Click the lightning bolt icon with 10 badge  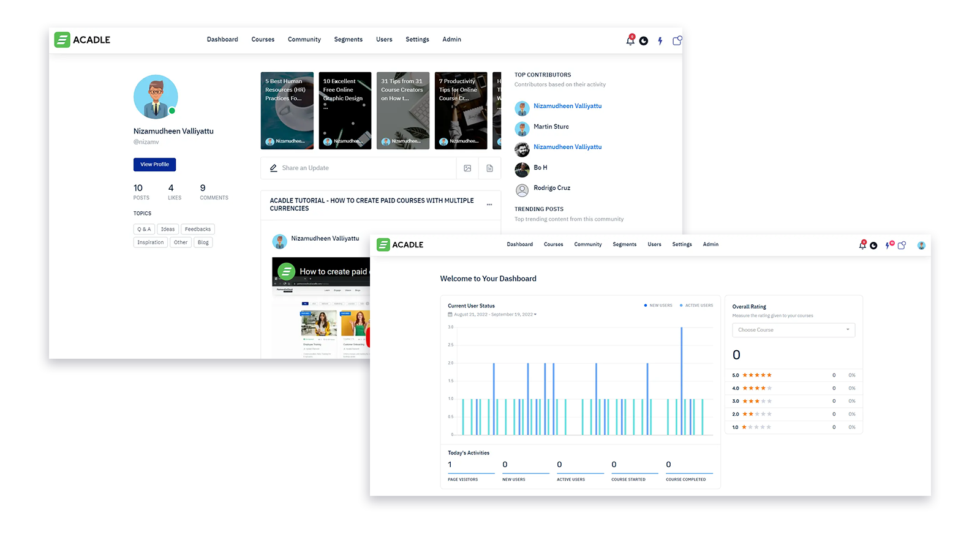[888, 246]
